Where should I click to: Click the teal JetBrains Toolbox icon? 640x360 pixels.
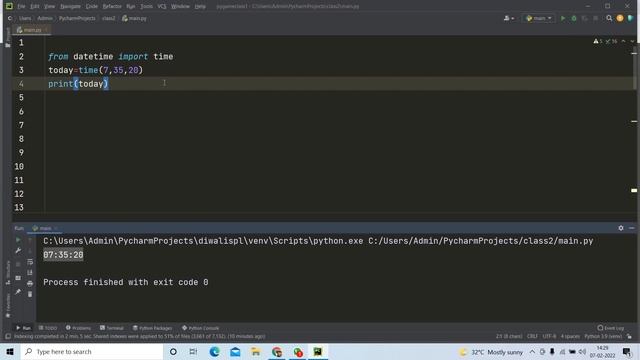(x=630, y=18)
